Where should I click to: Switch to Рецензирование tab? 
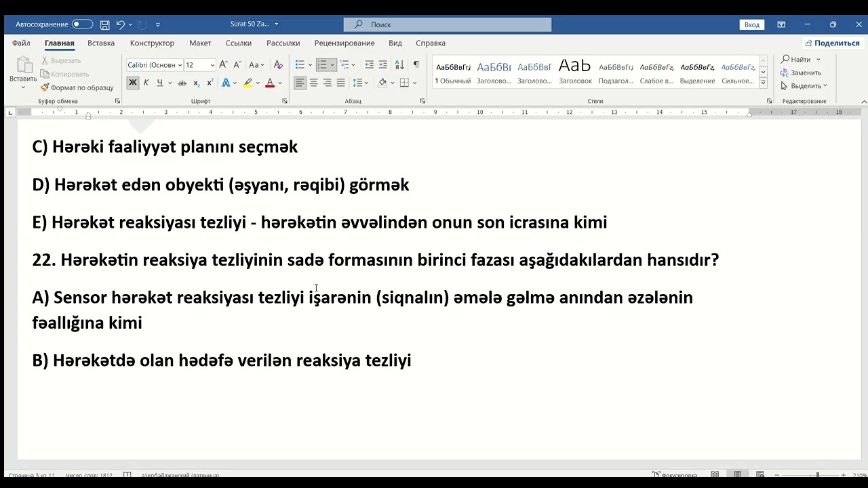pyautogui.click(x=344, y=43)
